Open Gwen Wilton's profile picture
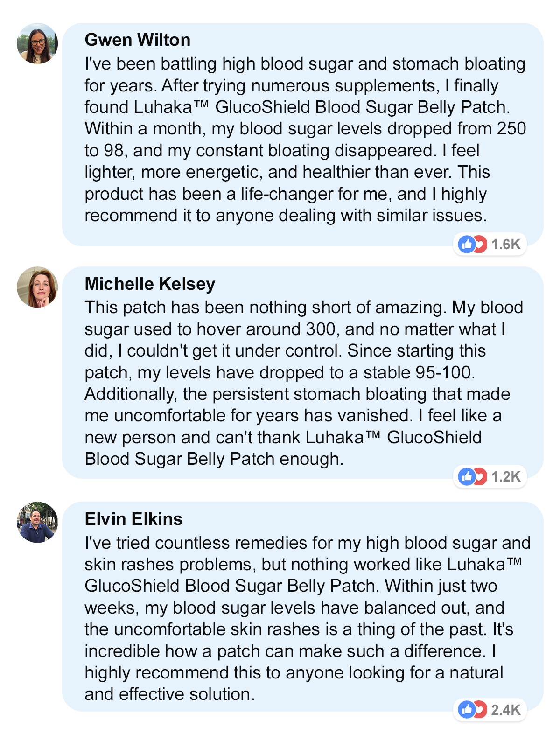 pyautogui.click(x=37, y=43)
